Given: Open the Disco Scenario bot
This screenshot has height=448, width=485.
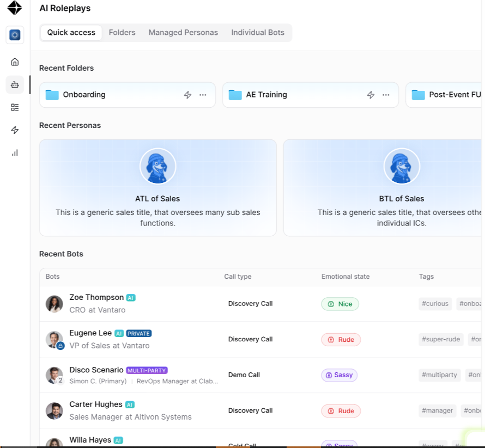Looking at the screenshot, I should pyautogui.click(x=260, y=375).
